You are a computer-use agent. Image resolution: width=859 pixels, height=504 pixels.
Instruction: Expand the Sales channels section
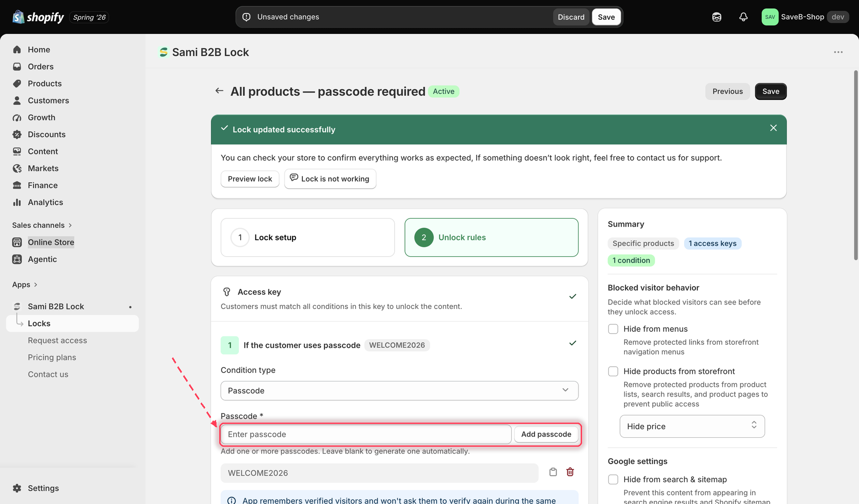(x=42, y=225)
